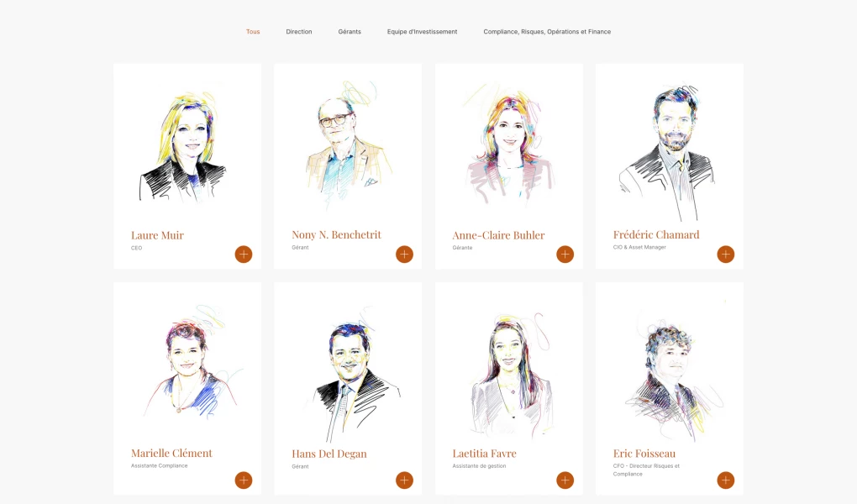The height and width of the screenshot is (504, 857).
Task: Click Nony N. Benchetrit's portrait sketch
Action: coord(345,143)
